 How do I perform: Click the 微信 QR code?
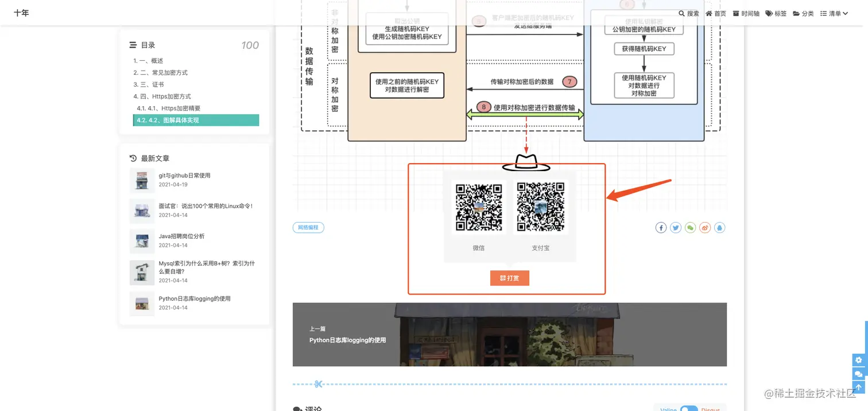pos(479,207)
